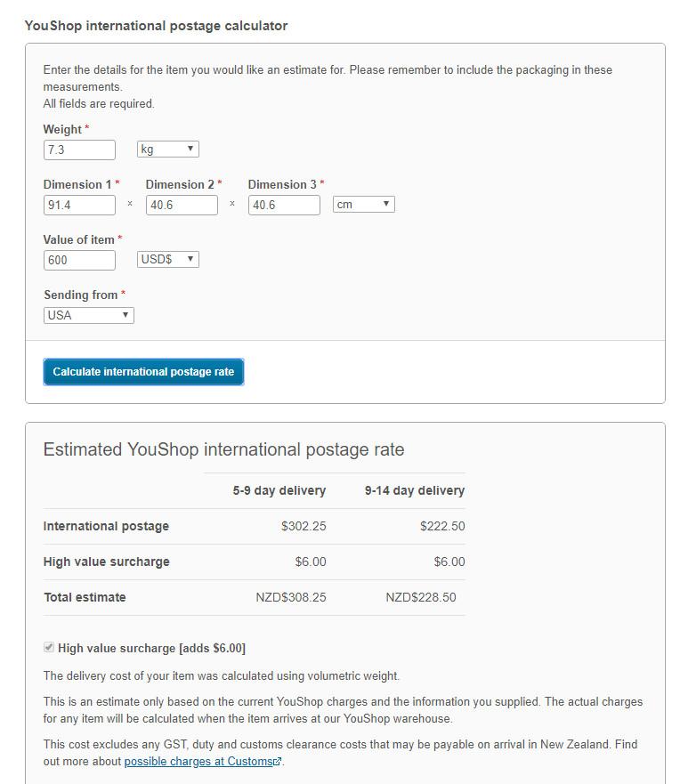
Task: Open the possible charges at Customs link
Action: click(199, 761)
